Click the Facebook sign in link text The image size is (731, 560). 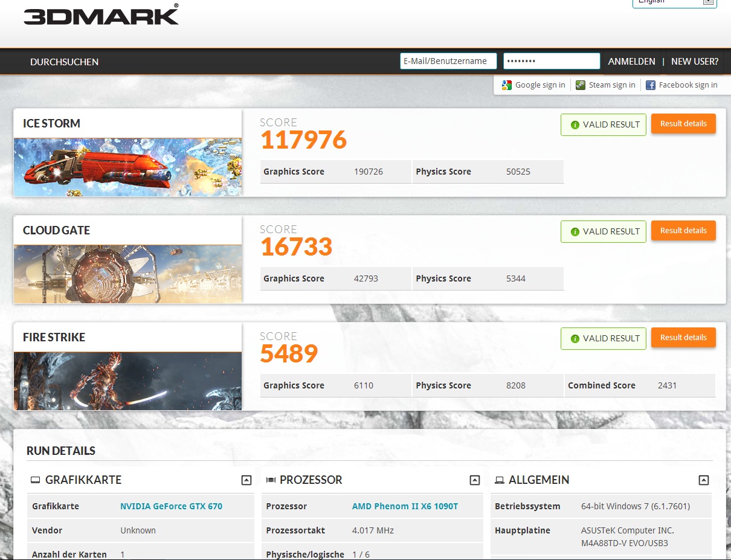pyautogui.click(x=688, y=85)
